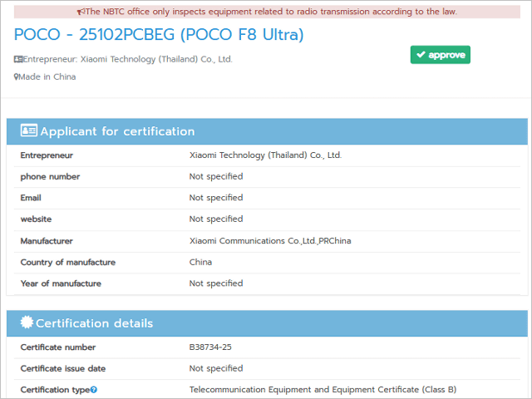Open the POCO F8 Ultra title link
This screenshot has height=399, width=532.
point(159,34)
